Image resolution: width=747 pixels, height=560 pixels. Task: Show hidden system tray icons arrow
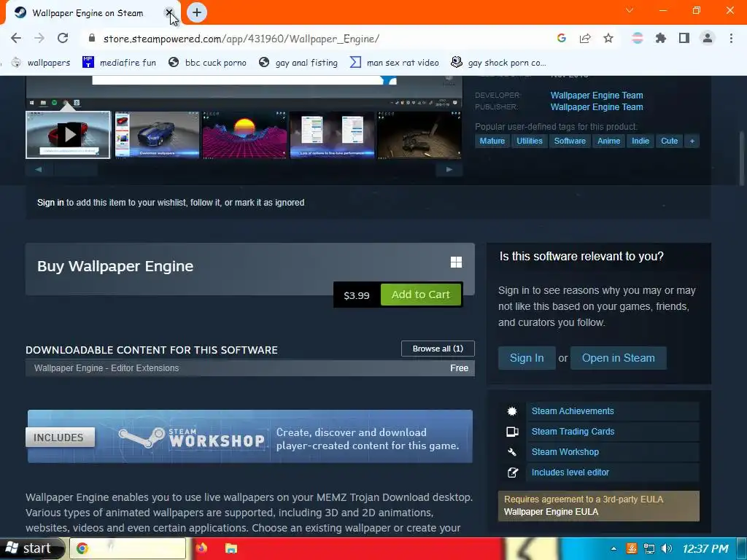[x=614, y=548]
